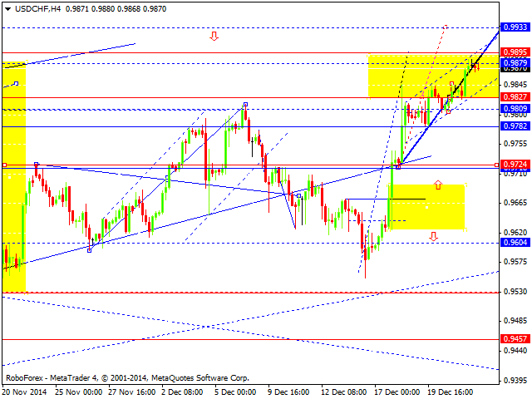532x399 pixels.
Task: Click the small square handle on the red 0.9724 line
Action: [4, 165]
